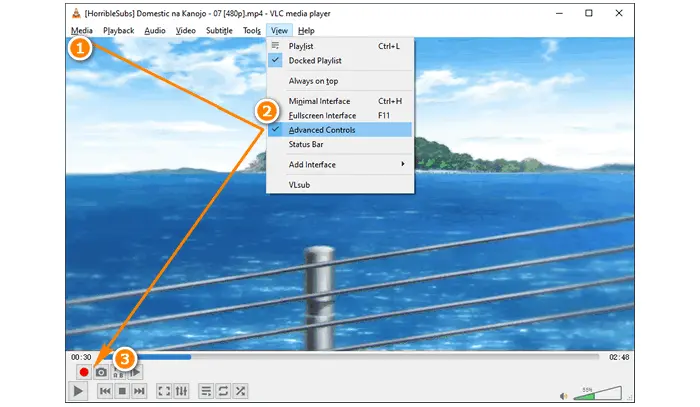Click the red Record button
The image size is (700, 407).
83,372
